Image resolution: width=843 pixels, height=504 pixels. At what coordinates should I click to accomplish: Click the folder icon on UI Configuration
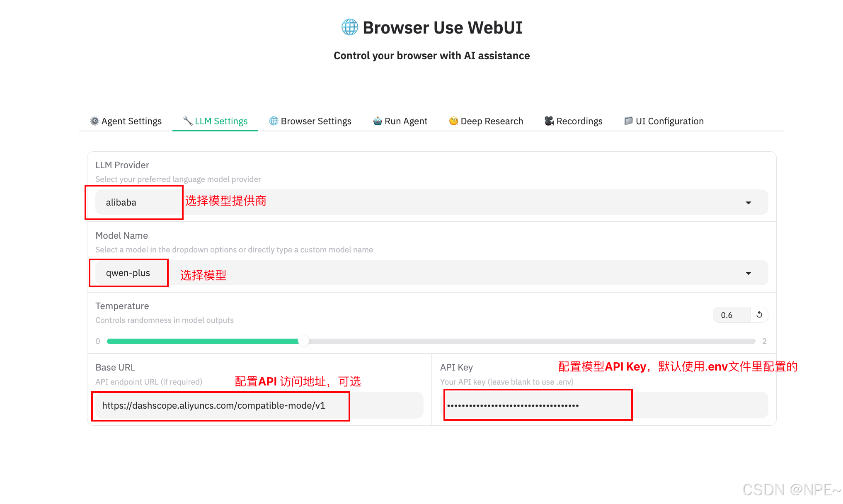(x=628, y=121)
